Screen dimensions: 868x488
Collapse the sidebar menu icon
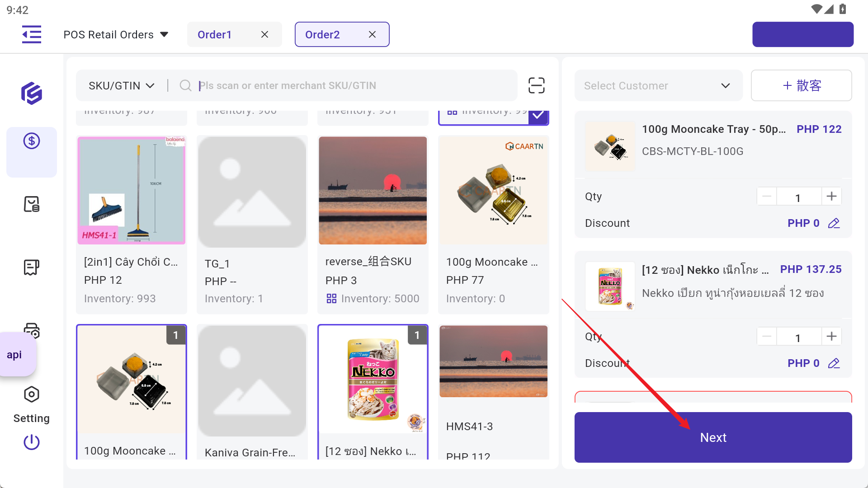(x=32, y=34)
